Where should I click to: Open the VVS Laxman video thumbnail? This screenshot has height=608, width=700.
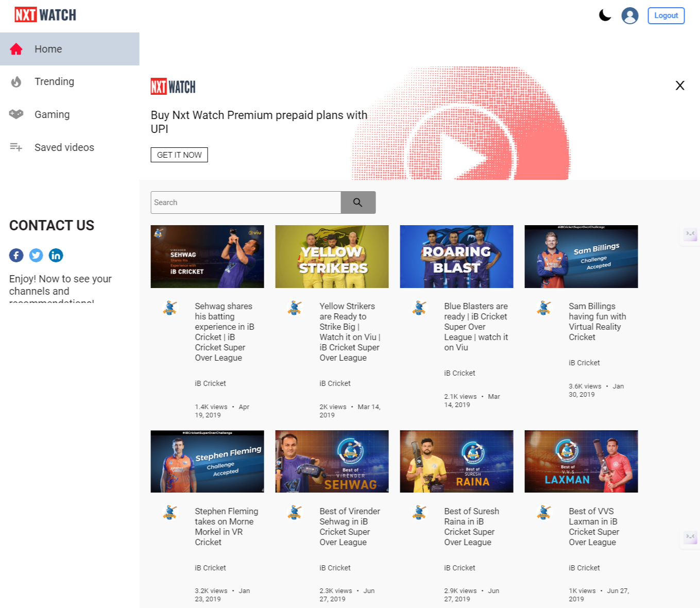pyautogui.click(x=582, y=462)
